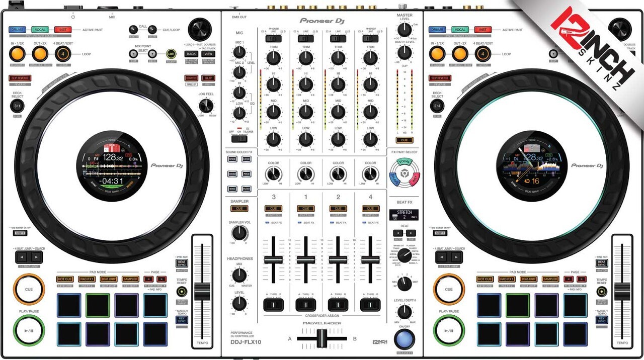Click the BEAT FX ON/OFF blue button

404,339
